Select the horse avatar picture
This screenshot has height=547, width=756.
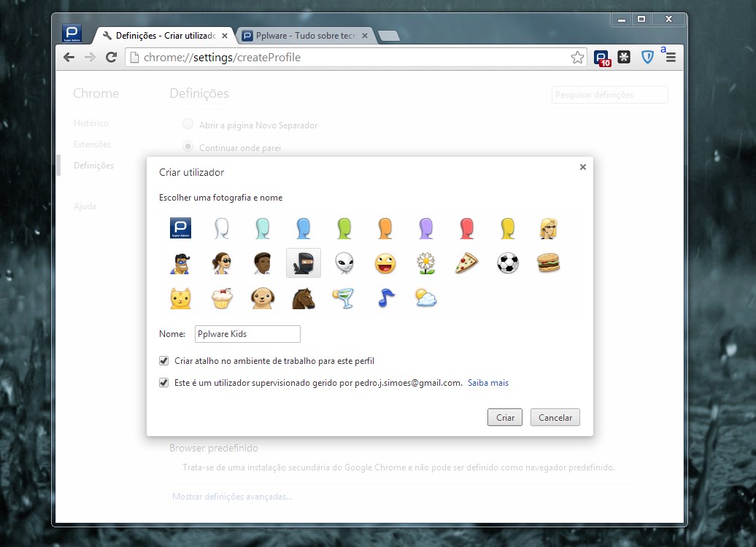303,298
